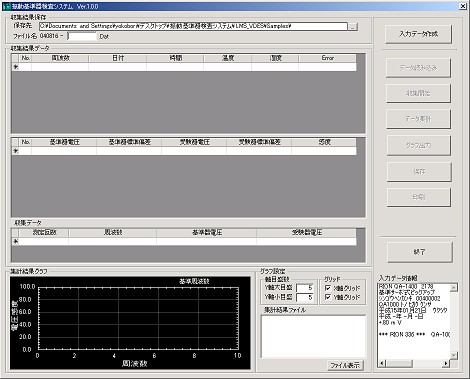
Task: Click the scroll-right arrow in 入力データ情報 box
Action: [446, 363]
